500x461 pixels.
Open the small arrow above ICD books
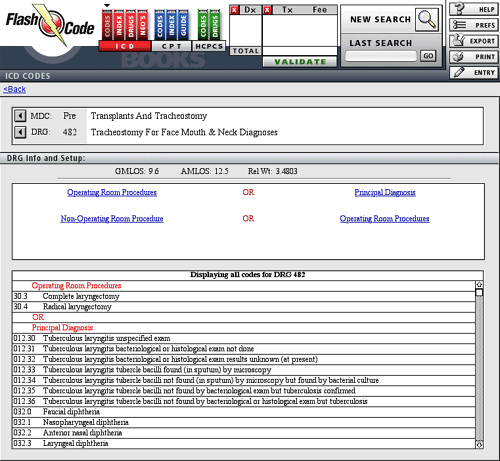coord(107,5)
